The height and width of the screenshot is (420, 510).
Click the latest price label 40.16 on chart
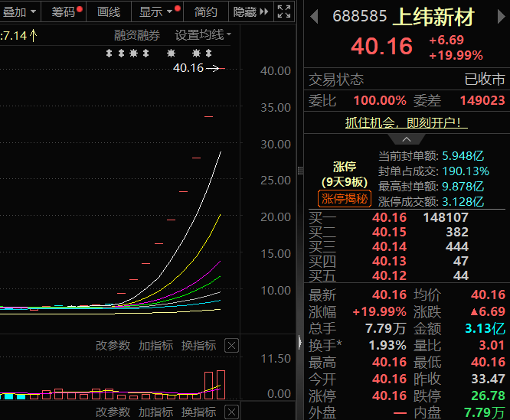point(188,68)
